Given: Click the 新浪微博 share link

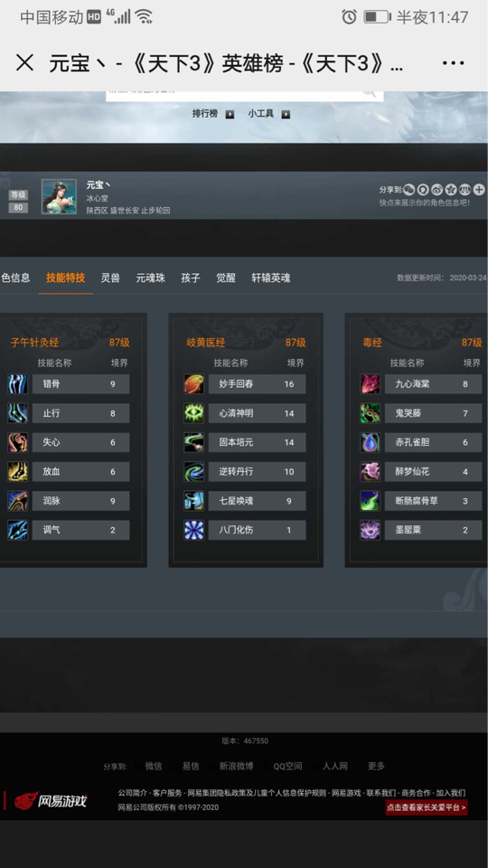Looking at the screenshot, I should click(236, 766).
